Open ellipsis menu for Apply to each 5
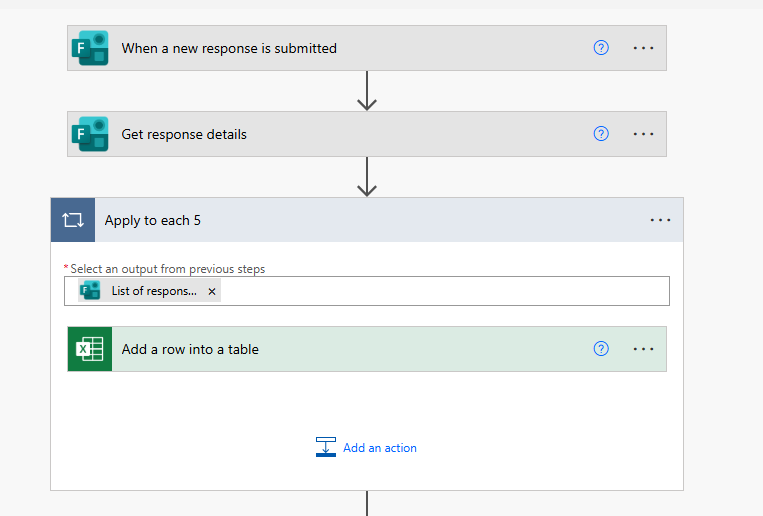 pos(660,220)
